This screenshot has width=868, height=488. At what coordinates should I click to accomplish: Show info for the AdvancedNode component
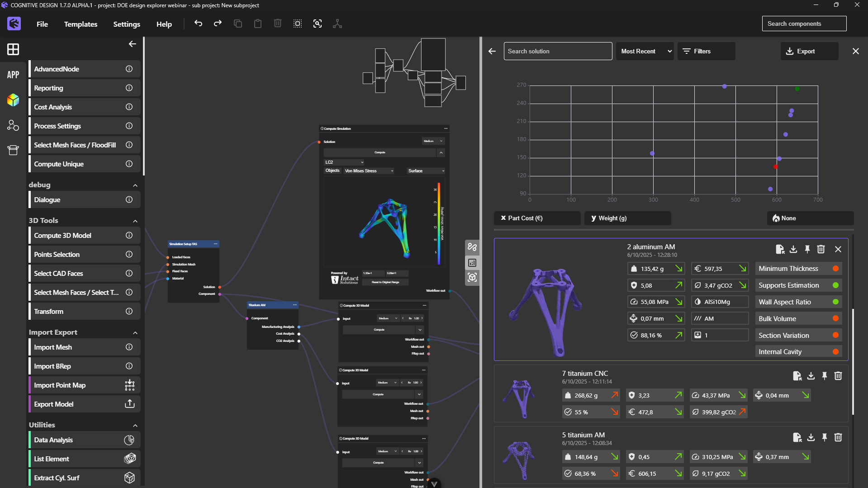click(129, 69)
